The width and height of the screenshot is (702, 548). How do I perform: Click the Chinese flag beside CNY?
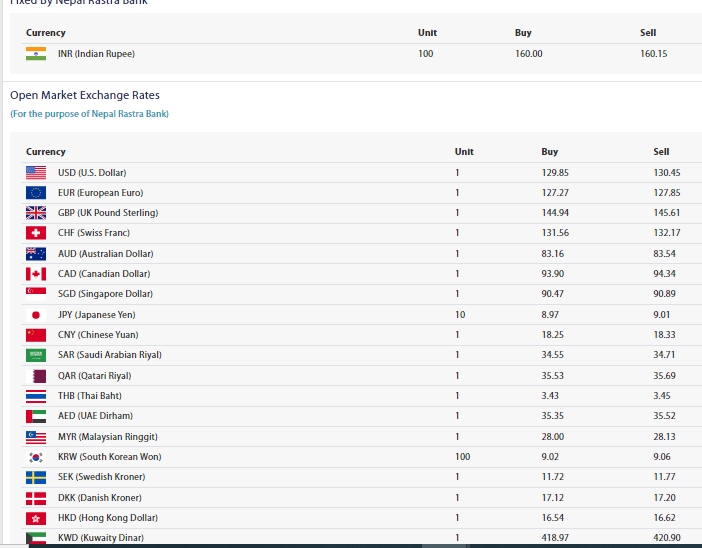click(36, 335)
